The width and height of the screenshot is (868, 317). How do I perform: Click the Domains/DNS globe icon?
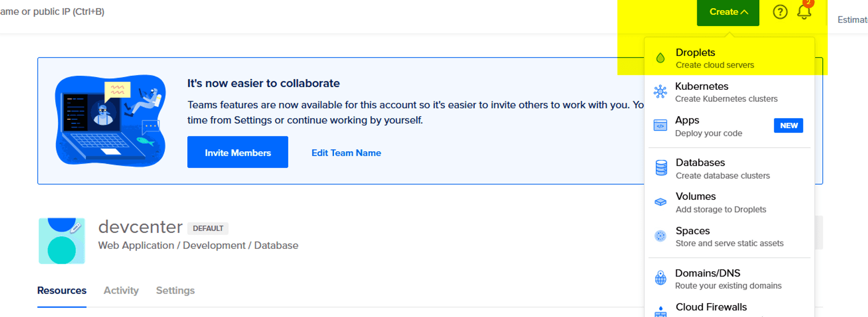[x=660, y=278]
